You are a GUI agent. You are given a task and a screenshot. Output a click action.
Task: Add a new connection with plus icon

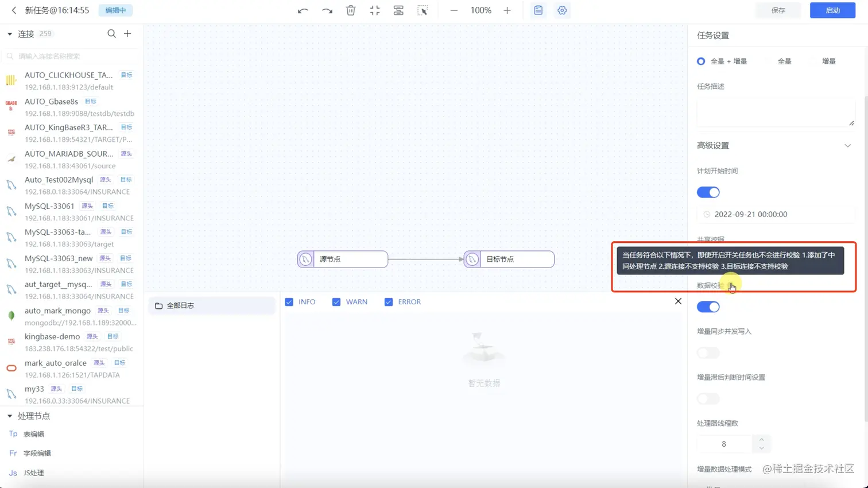[x=127, y=34]
